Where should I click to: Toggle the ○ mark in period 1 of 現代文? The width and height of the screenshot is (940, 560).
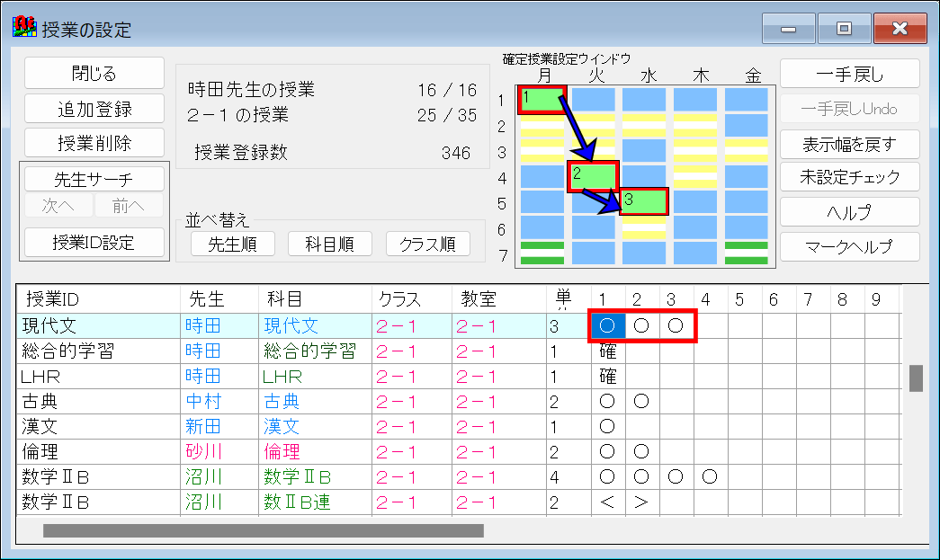[x=606, y=325]
